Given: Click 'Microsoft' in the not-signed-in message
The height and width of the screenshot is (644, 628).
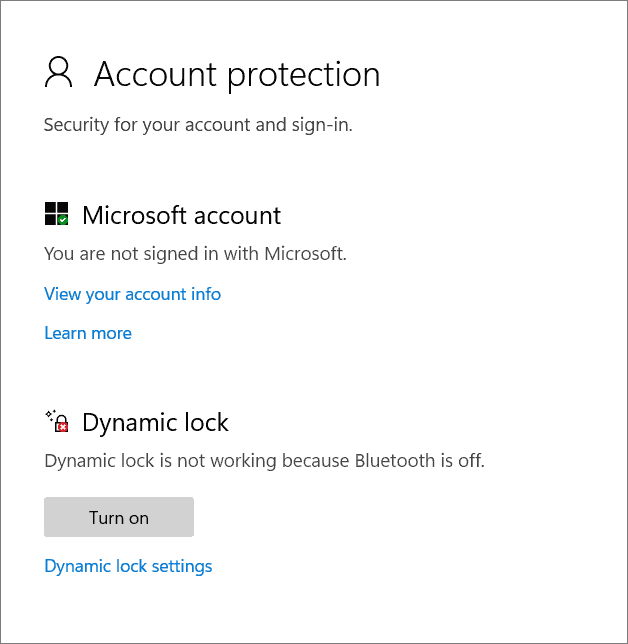Looking at the screenshot, I should click(x=304, y=254).
